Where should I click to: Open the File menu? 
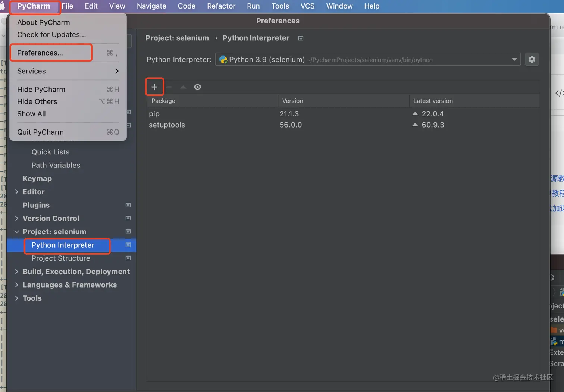[x=68, y=6]
